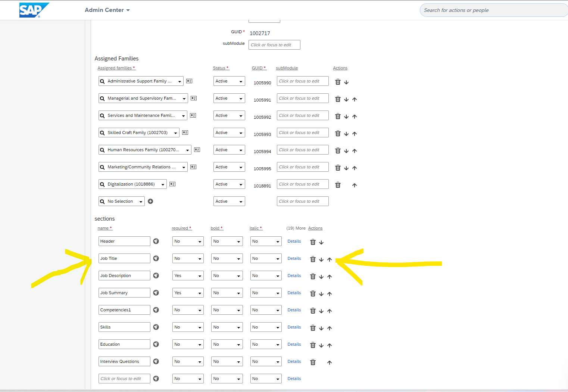
Task: Move Interview Questions section up
Action: tap(330, 363)
